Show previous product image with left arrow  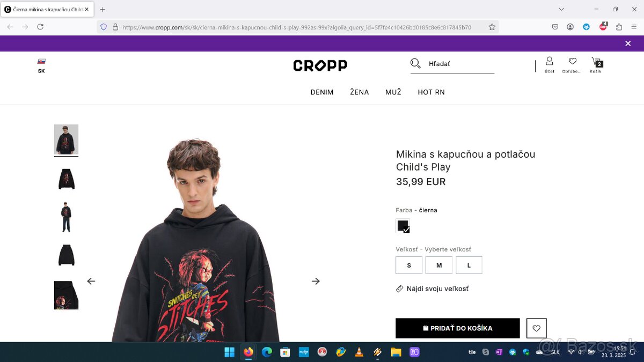tap(91, 281)
